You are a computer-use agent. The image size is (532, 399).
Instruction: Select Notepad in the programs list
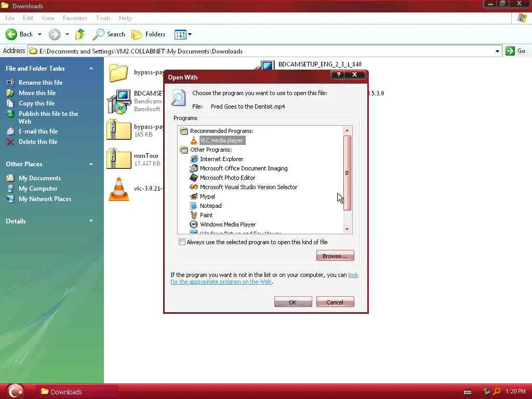[x=210, y=206]
